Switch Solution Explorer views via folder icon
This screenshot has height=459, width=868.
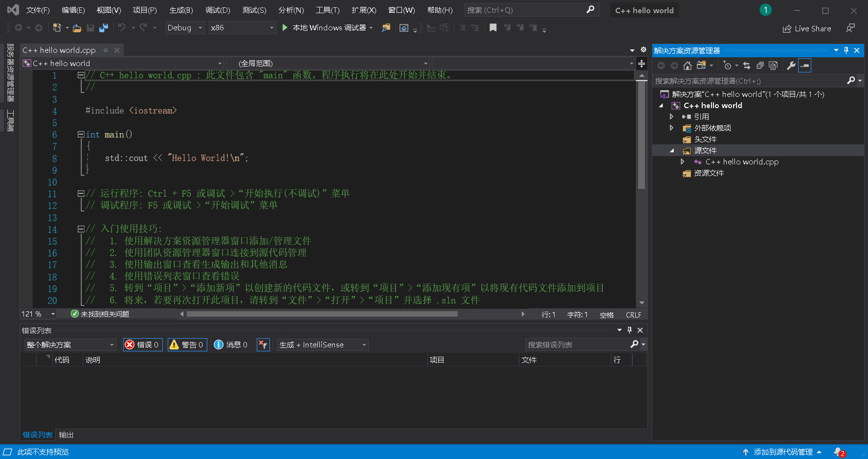tap(701, 66)
